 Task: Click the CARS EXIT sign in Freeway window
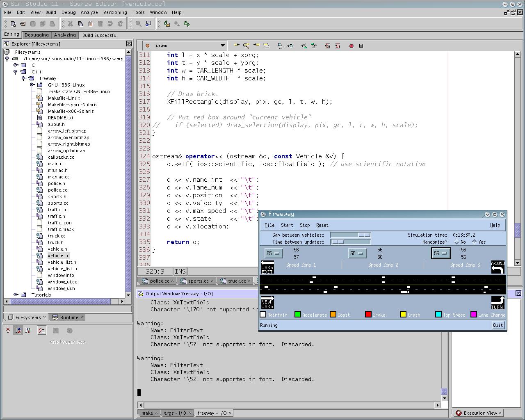[267, 267]
